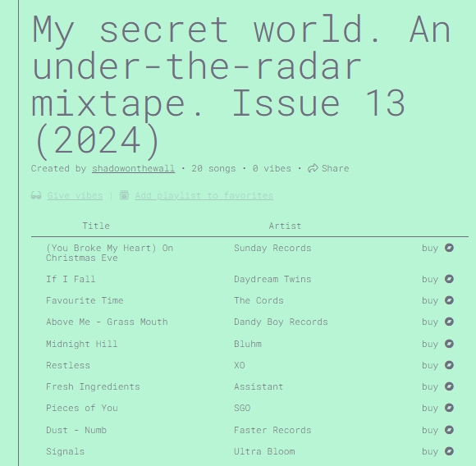The image size is (476, 466).
Task: Open Bandcamp icon for Ultra Bloom row
Action: [x=449, y=451]
